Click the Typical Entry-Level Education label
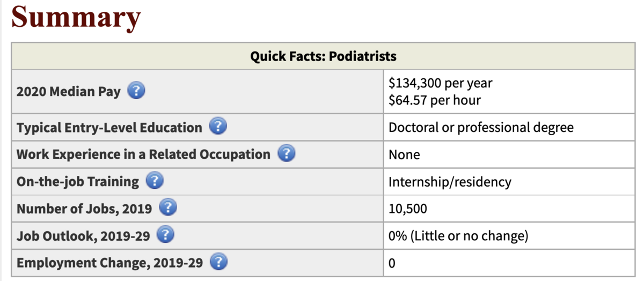 pos(109,128)
